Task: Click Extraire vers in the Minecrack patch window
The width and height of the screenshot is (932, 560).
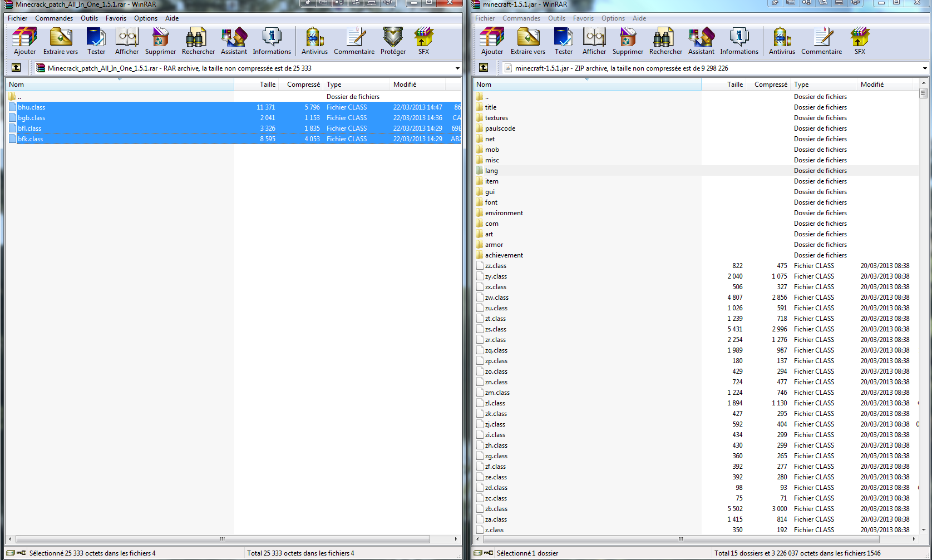Action: click(x=61, y=41)
